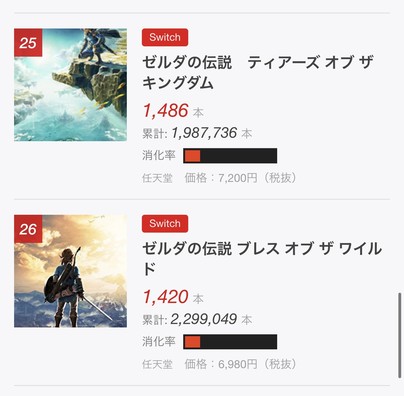Click the page scrollbar thumb

click(x=400, y=335)
